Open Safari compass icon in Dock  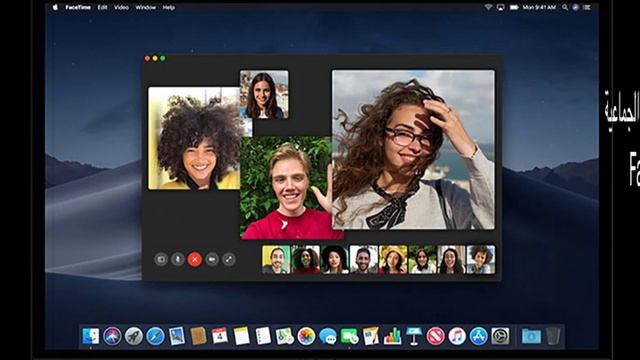point(156,336)
